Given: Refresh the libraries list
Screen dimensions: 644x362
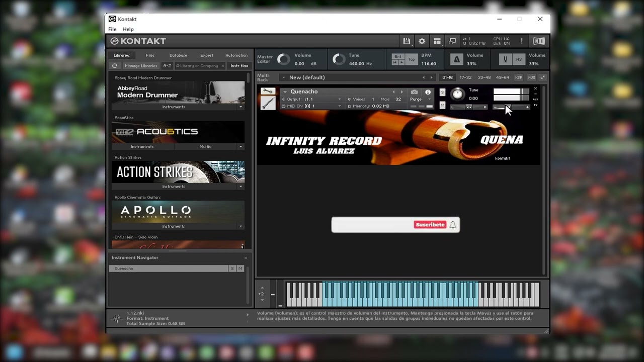Looking at the screenshot, I should (x=115, y=66).
